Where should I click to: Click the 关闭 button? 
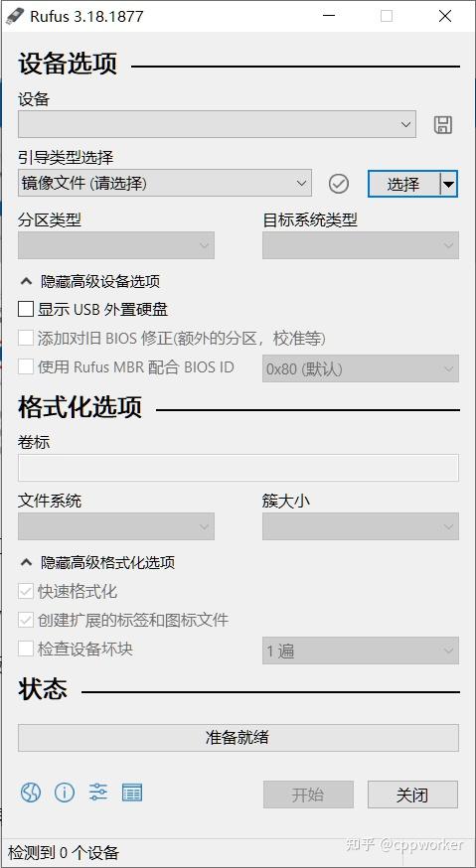coord(412,795)
